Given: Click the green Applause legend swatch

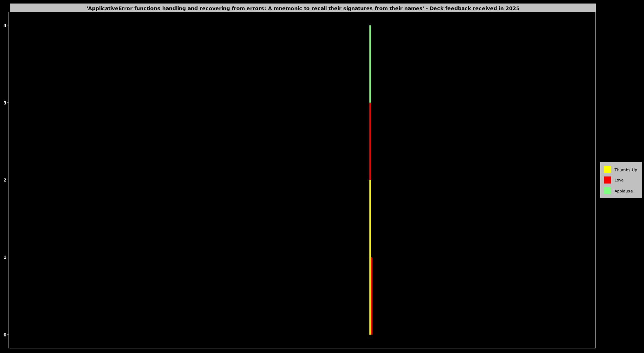Looking at the screenshot, I should 607,191.
